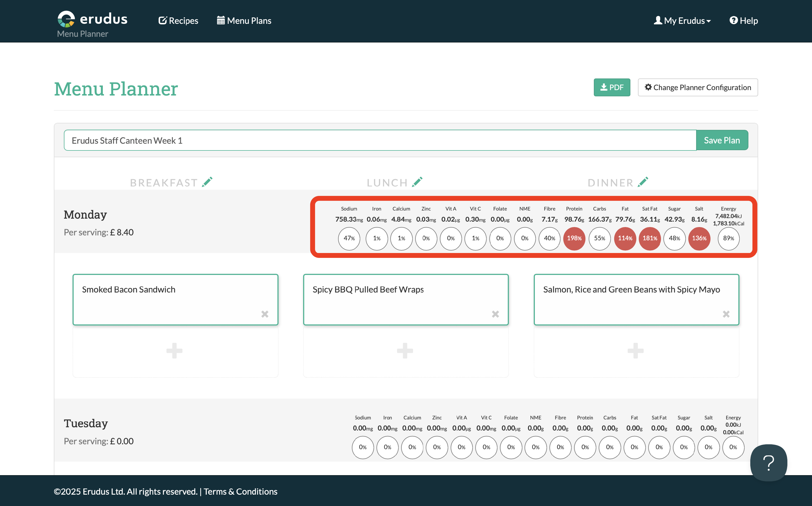Open Change Planner Configuration

(698, 87)
